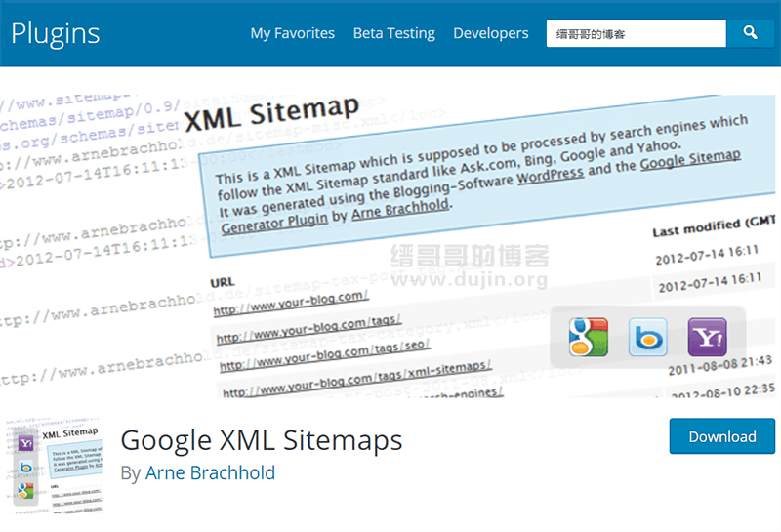This screenshot has height=532, width=781.
Task: Click the search magnifier button
Action: coord(750,33)
